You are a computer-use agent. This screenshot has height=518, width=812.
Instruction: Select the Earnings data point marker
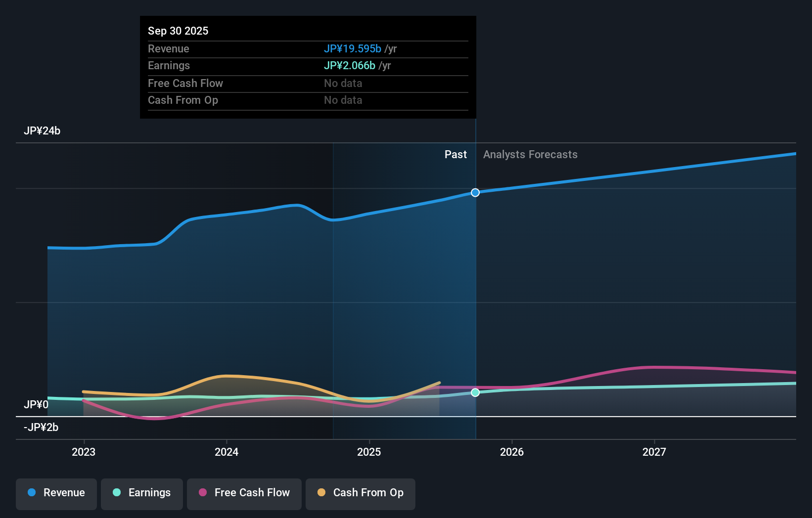[475, 392]
